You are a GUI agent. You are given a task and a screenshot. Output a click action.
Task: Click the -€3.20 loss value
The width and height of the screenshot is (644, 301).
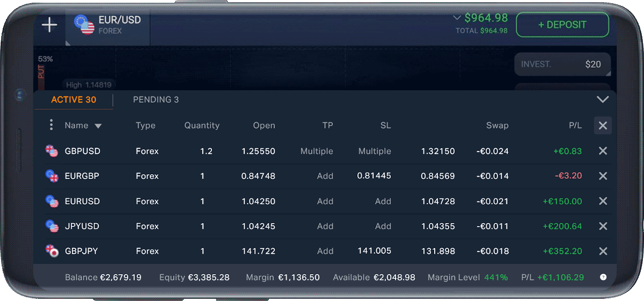click(x=569, y=176)
